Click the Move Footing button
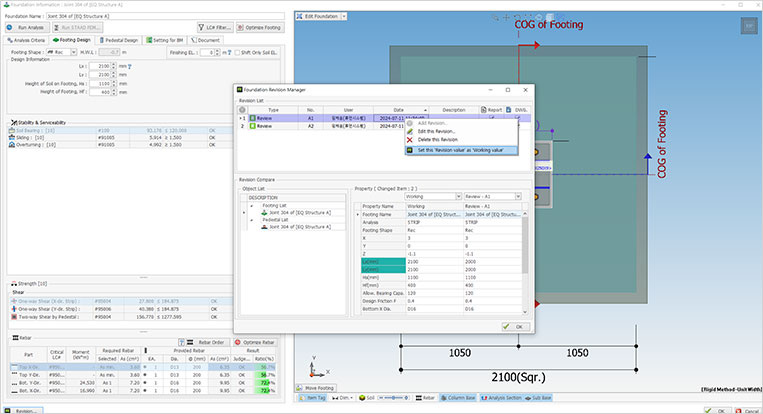The width and height of the screenshot is (763, 414). (x=315, y=388)
